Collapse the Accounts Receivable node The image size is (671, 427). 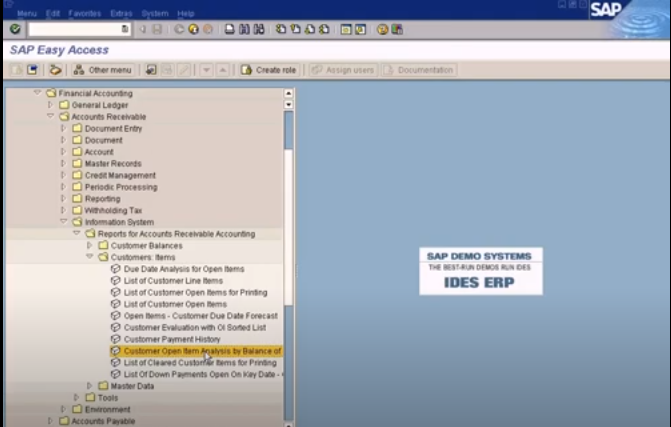tap(50, 116)
